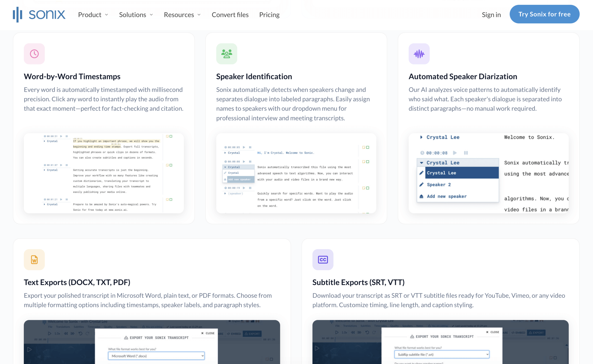Open the Microsoft Word (*.docx) format dropdown
Image resolution: width=593 pixels, height=364 pixels.
(x=156, y=356)
